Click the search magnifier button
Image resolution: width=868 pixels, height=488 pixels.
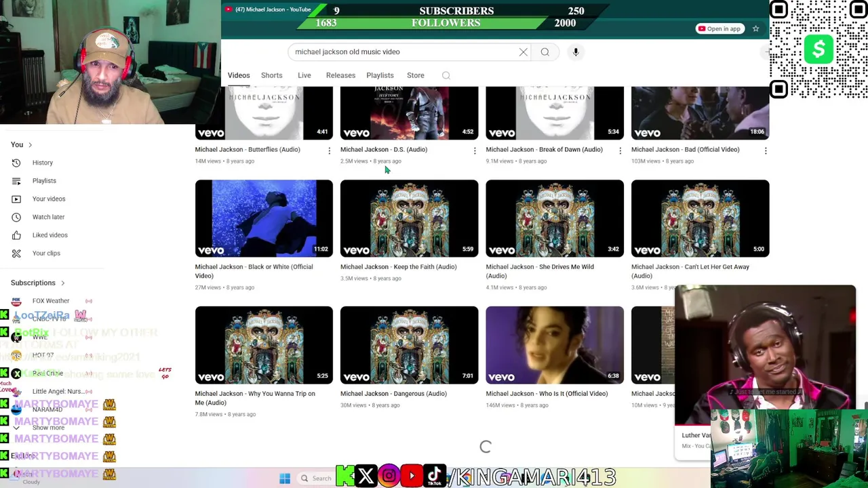[x=545, y=52]
